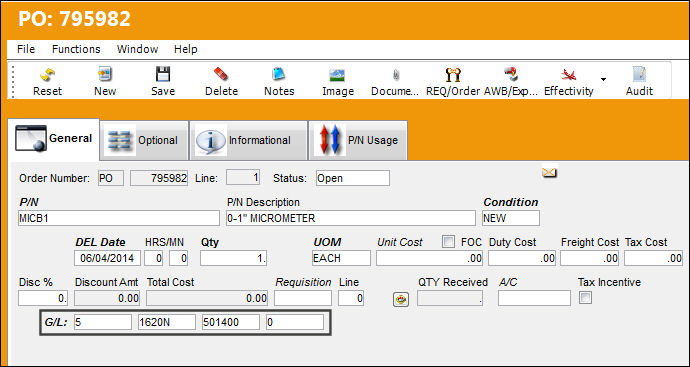Image resolution: width=690 pixels, height=367 pixels.
Task: Click the Unit Cost input field
Action: click(429, 258)
